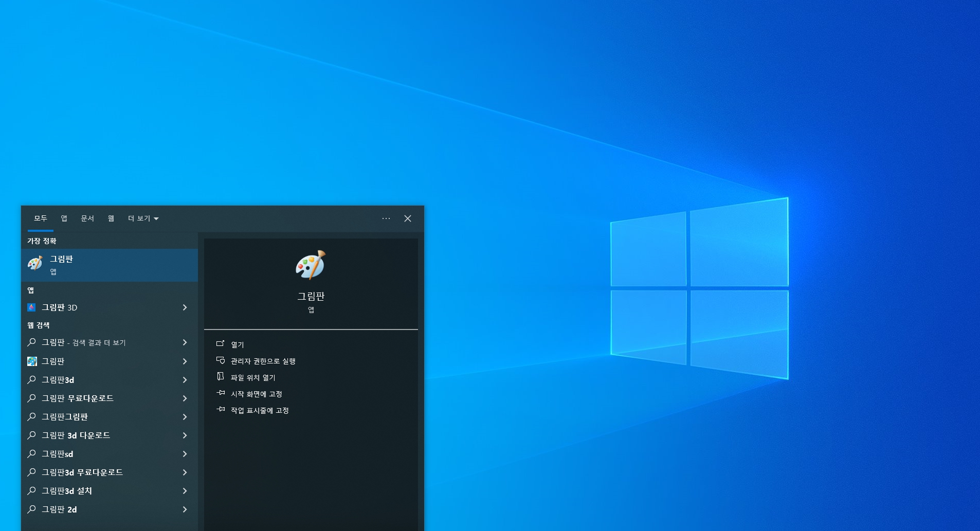Expand the 그림판3d 설치 chevron
980x531 pixels.
point(185,491)
